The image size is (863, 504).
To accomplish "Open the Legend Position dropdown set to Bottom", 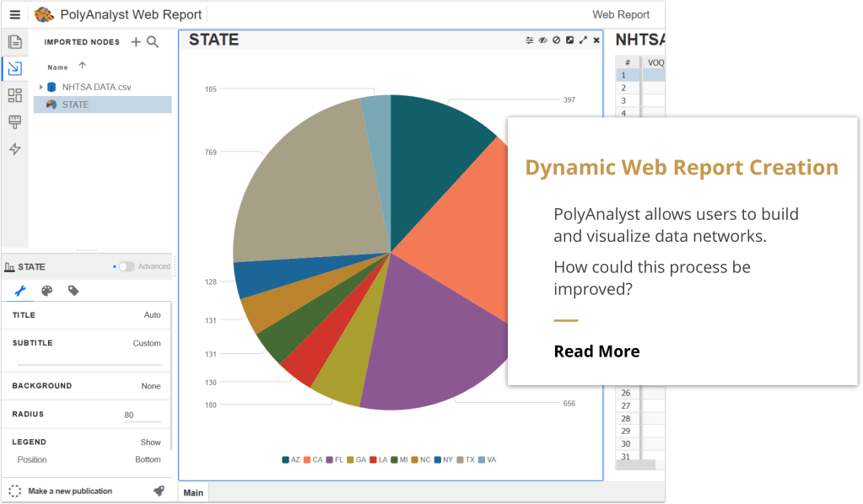I will (x=148, y=459).
